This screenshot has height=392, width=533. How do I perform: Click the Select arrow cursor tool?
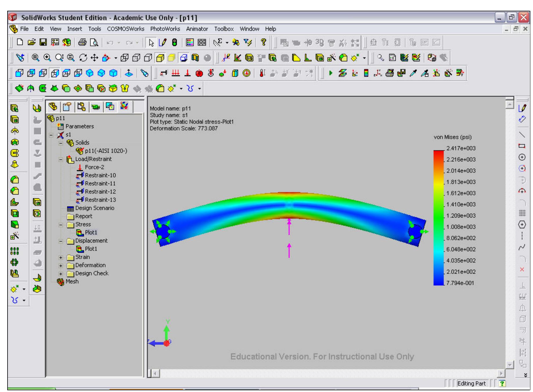[151, 43]
